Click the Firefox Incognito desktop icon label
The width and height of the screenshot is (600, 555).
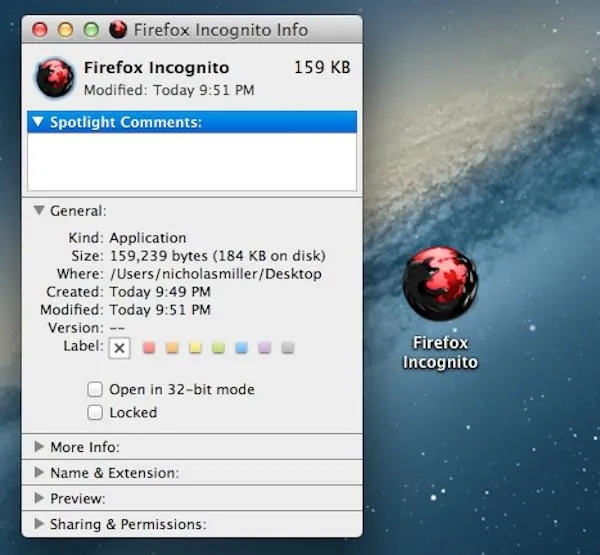[x=440, y=353]
